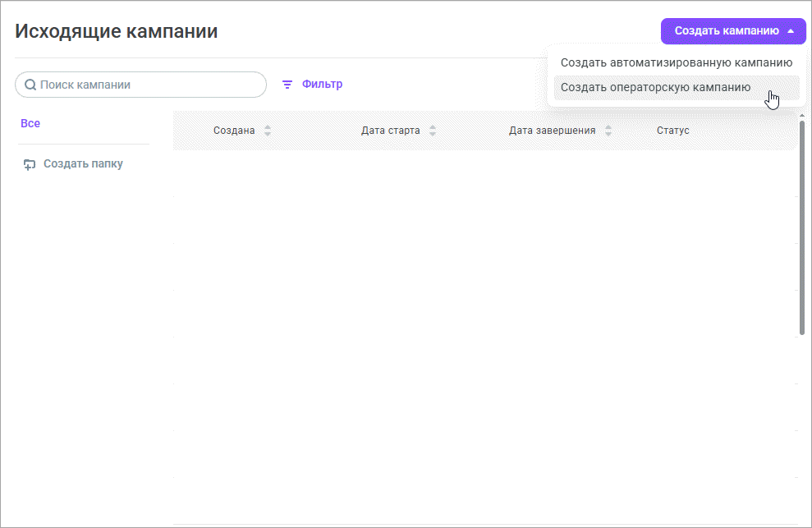Click the Дата старта column header
Image resolution: width=812 pixels, height=528 pixels.
pos(391,131)
